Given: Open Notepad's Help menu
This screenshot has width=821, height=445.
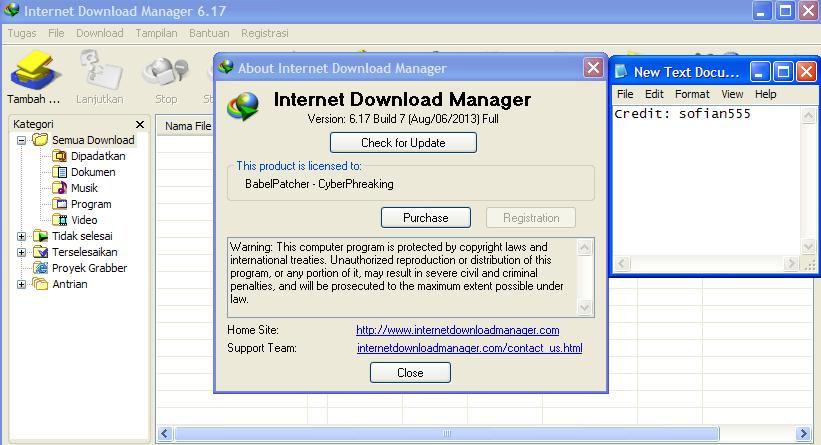Looking at the screenshot, I should pyautogui.click(x=765, y=94).
